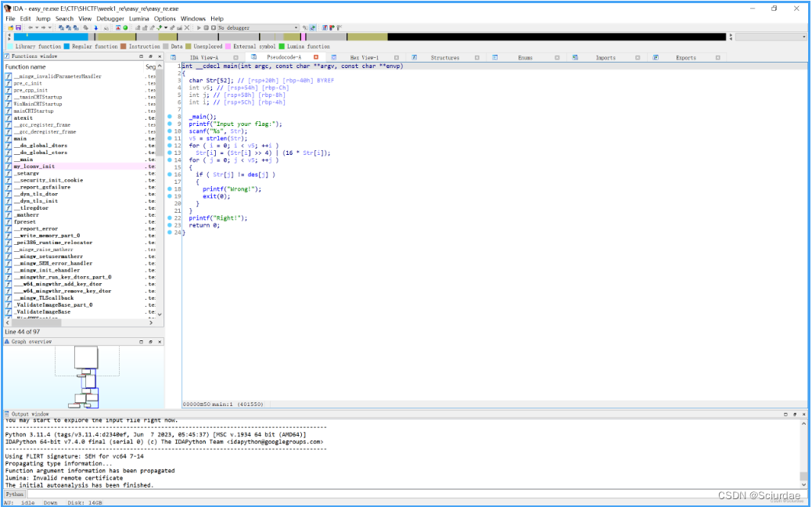Open the desktop toolbar chevron at top right

[804, 36]
